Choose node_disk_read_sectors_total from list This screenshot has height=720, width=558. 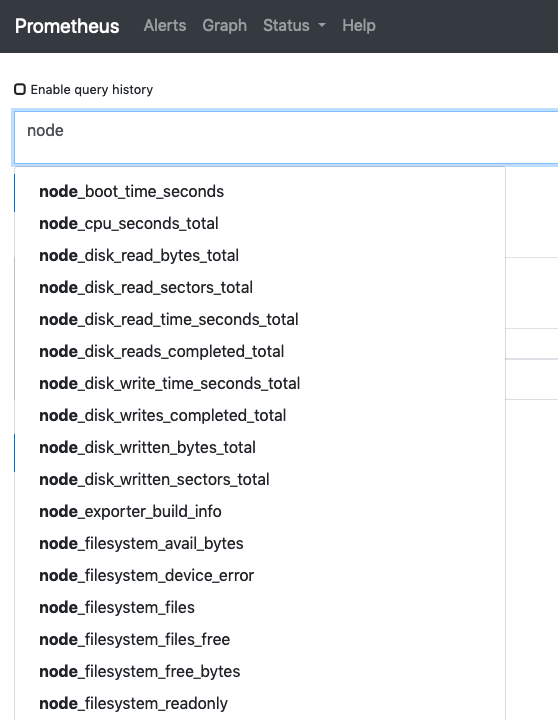260,287
